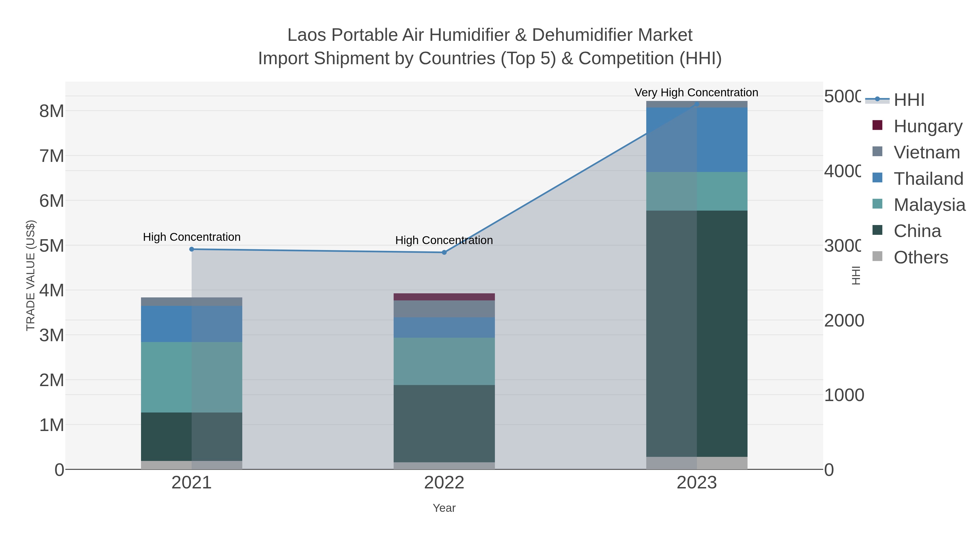Click the China segment of the 2023 bar
Image resolution: width=980 pixels, height=551 pixels.
point(697,334)
